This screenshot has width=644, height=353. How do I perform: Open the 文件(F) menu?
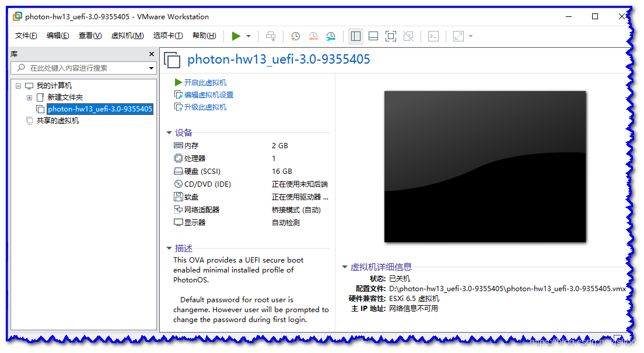tap(26, 36)
